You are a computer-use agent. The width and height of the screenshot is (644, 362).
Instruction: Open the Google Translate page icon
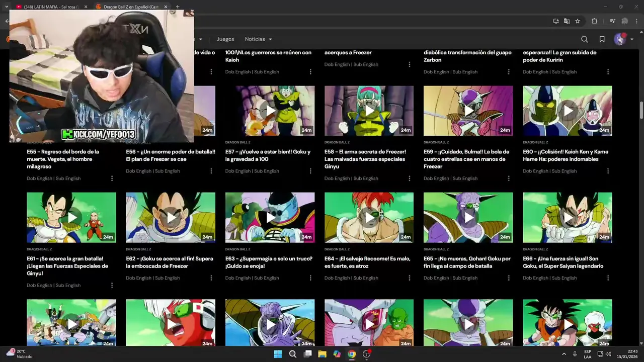tap(567, 21)
